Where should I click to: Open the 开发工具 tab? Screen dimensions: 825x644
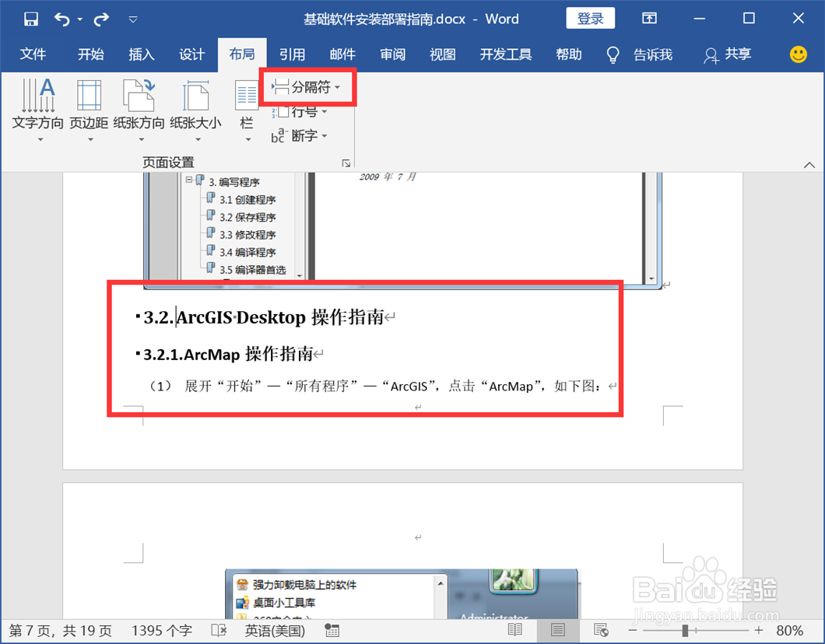pyautogui.click(x=506, y=54)
